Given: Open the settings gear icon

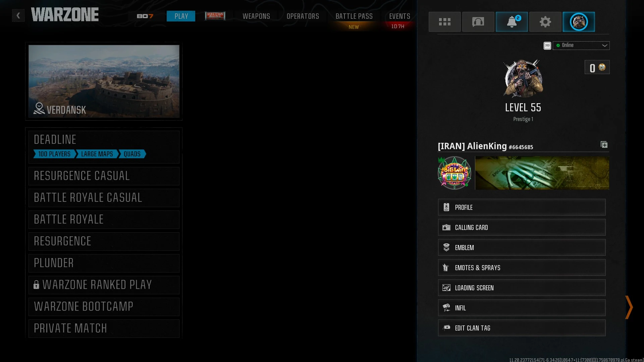Looking at the screenshot, I should [545, 22].
